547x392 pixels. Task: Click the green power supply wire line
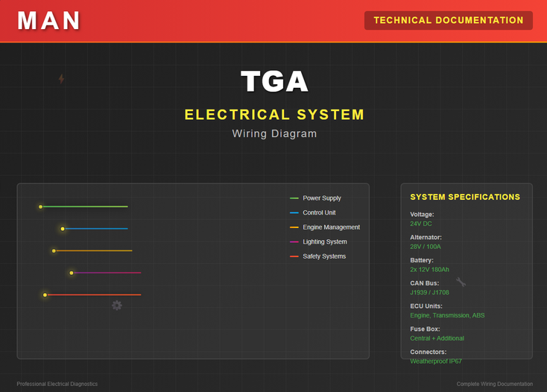click(x=86, y=207)
